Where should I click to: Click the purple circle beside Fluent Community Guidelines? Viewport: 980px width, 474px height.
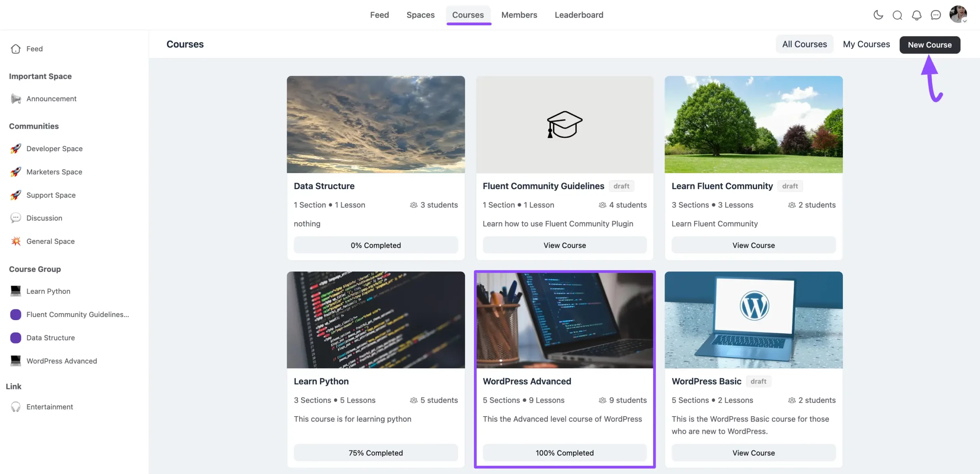[16, 315]
